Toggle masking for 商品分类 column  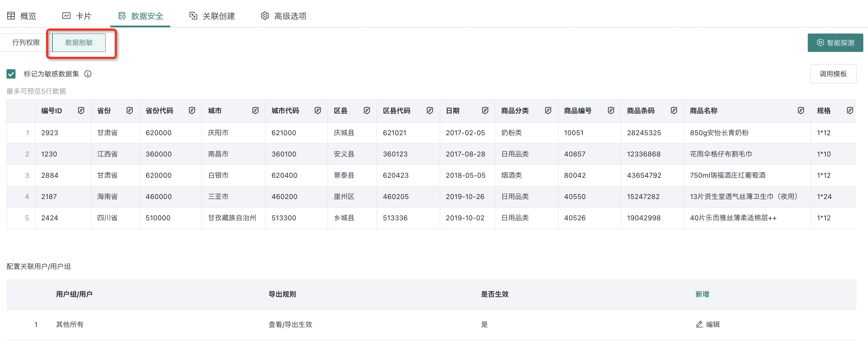548,111
